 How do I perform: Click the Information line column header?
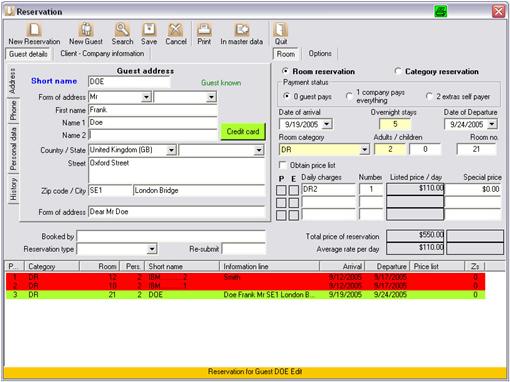[269, 266]
